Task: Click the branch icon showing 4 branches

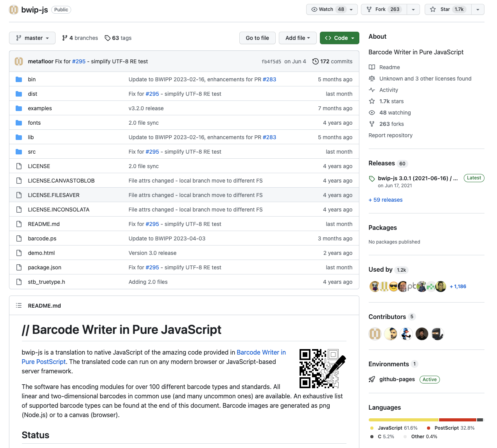Action: tap(65, 38)
